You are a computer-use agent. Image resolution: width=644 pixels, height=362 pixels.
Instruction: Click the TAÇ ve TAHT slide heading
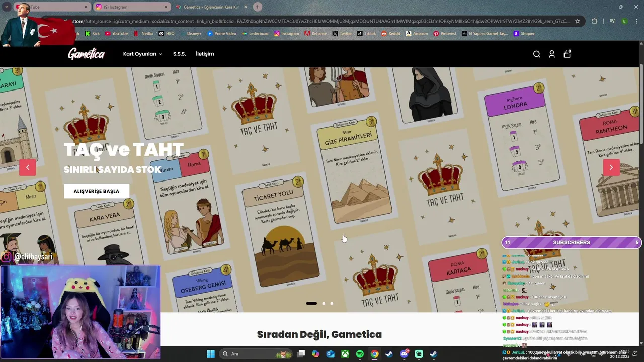[124, 149]
